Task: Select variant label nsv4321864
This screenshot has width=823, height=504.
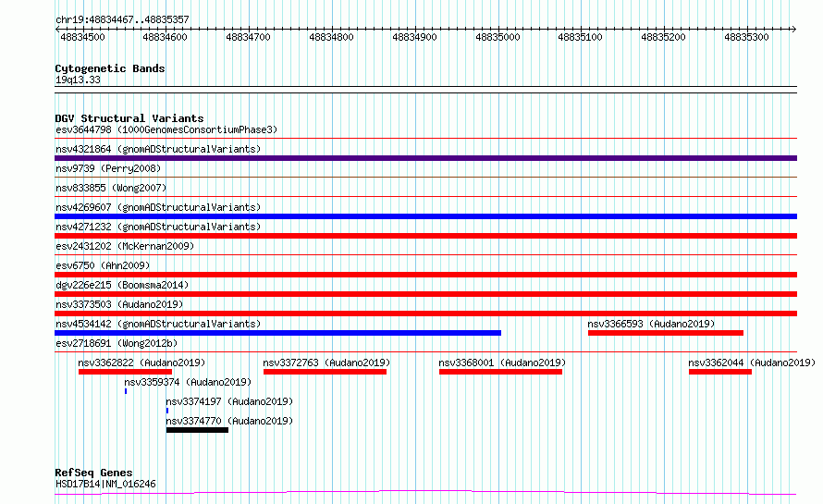Action: coord(158,149)
